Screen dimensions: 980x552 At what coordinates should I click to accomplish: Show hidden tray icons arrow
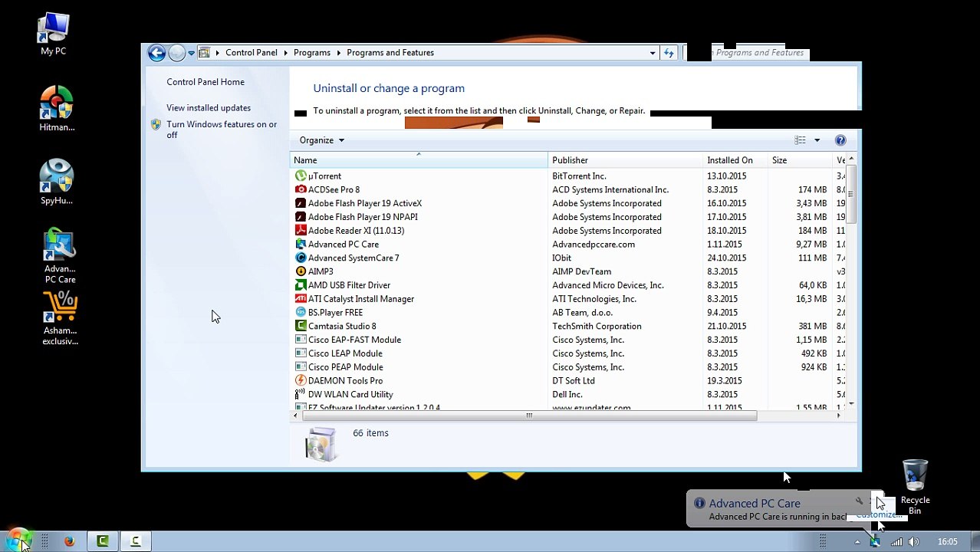(857, 542)
